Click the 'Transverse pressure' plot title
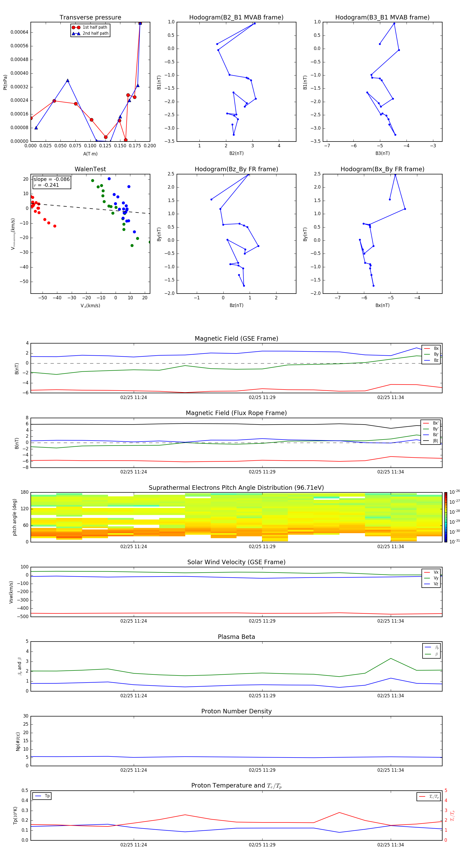Screen dimensions: 473x868 tap(90, 18)
